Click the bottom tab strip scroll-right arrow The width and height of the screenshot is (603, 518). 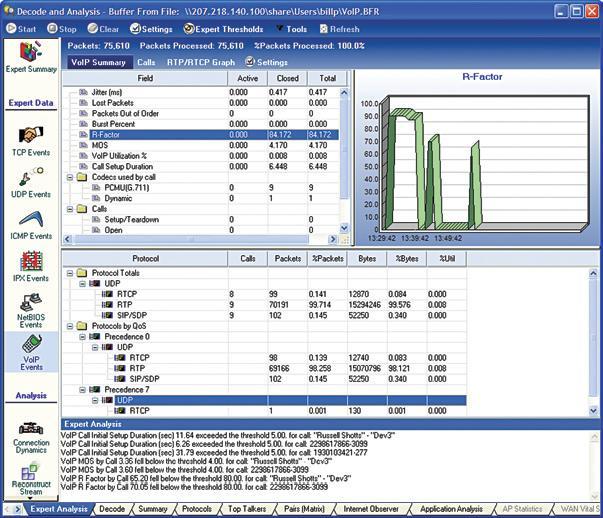(x=18, y=509)
